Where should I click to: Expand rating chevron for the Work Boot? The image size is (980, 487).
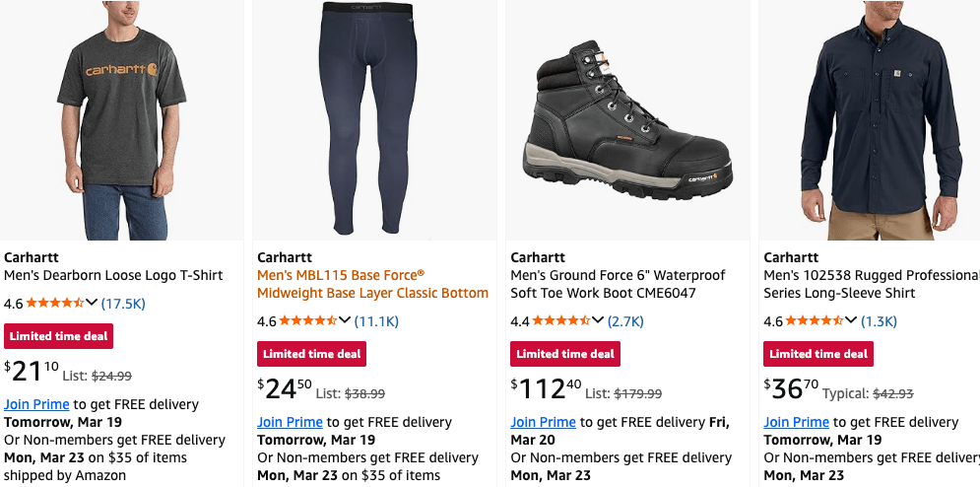[x=599, y=321]
